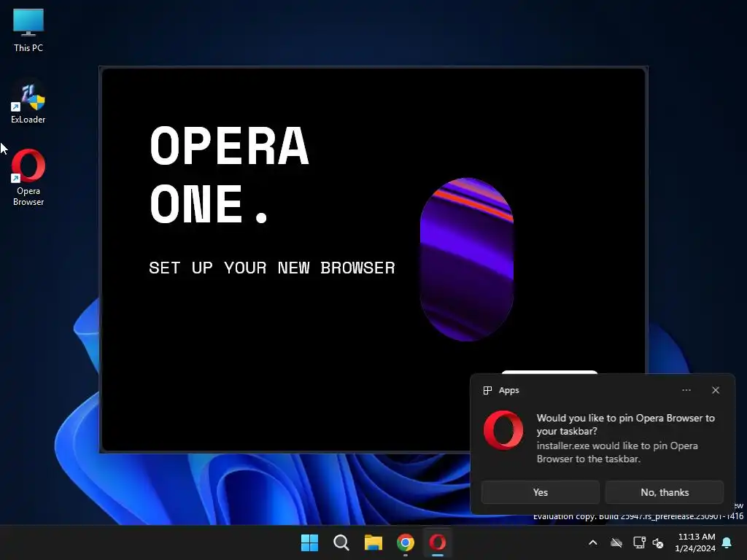Open the Windows Start menu

[309, 542]
